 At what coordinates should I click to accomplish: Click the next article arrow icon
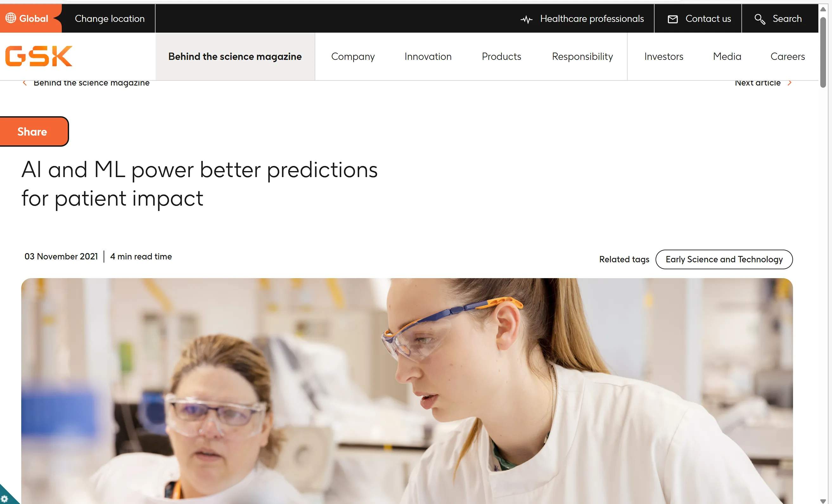[790, 82]
